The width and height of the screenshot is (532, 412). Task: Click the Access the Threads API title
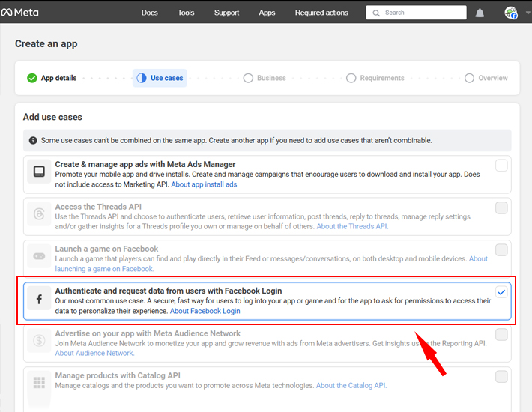point(98,207)
